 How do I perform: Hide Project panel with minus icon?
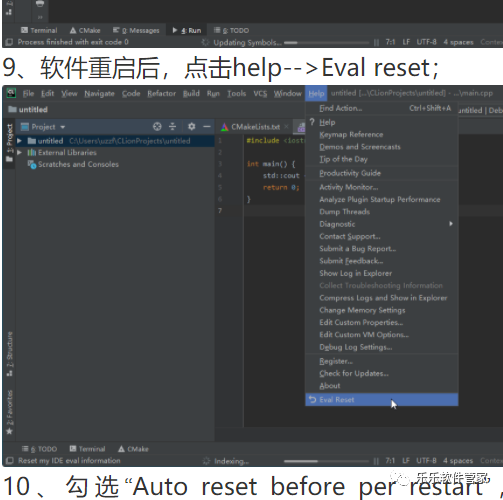click(207, 127)
